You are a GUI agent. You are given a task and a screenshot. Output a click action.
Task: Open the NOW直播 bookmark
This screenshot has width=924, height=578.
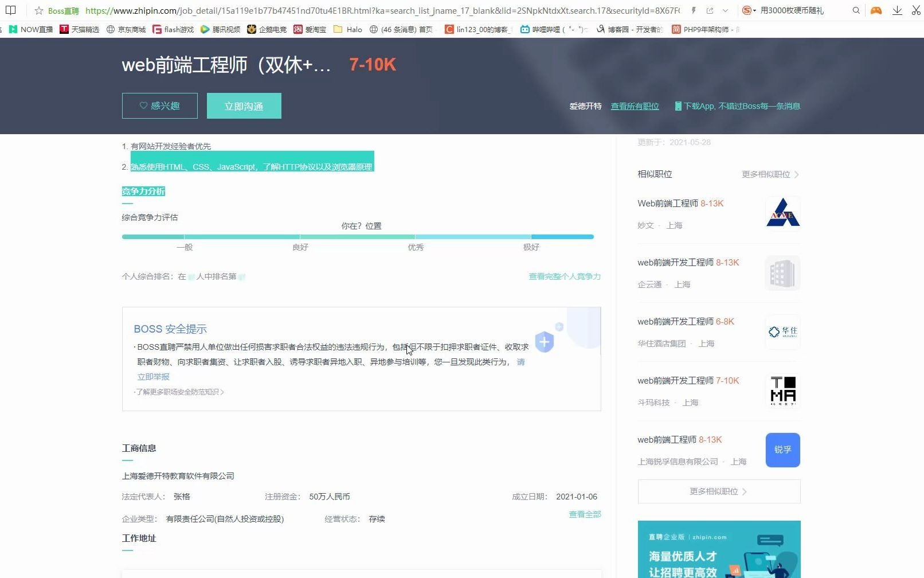click(31, 29)
